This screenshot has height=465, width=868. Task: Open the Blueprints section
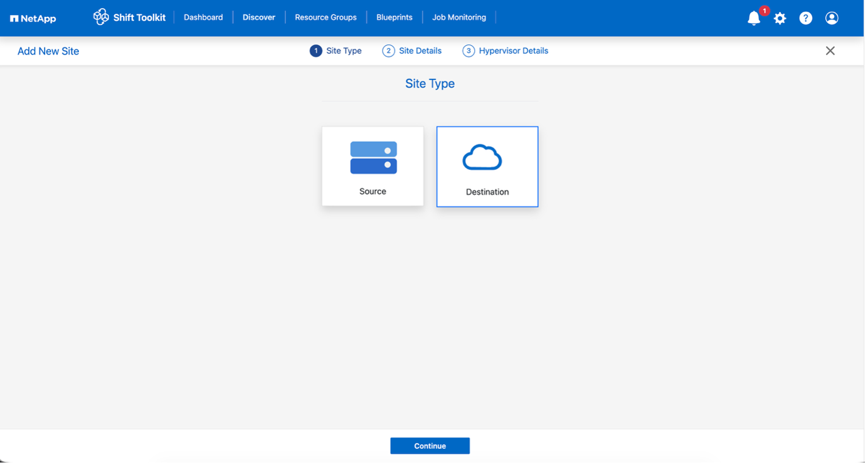pos(394,17)
